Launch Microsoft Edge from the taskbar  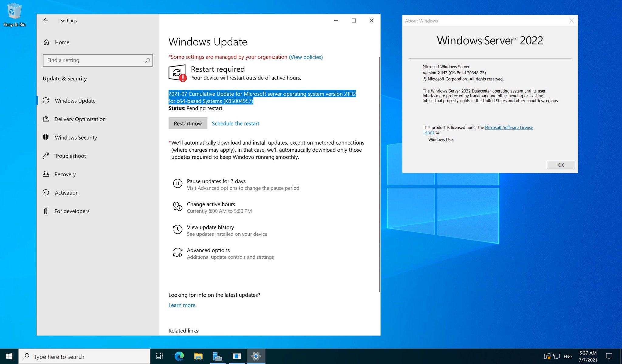(x=179, y=356)
